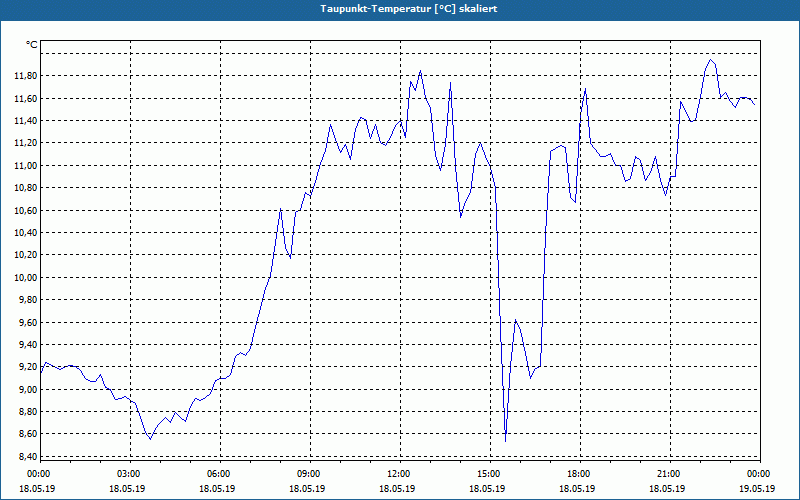Click the 18.05.19 date under 21:00
800x500 pixels.
pos(667,489)
